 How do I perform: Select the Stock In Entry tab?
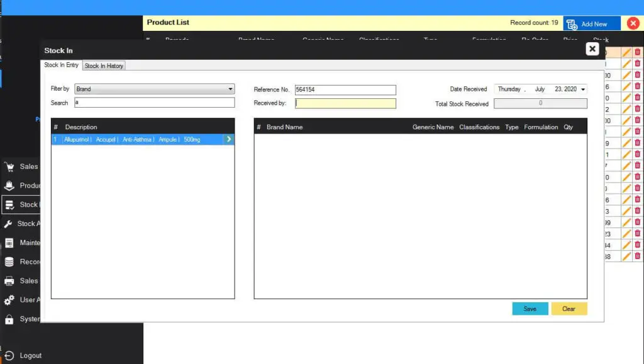point(62,65)
